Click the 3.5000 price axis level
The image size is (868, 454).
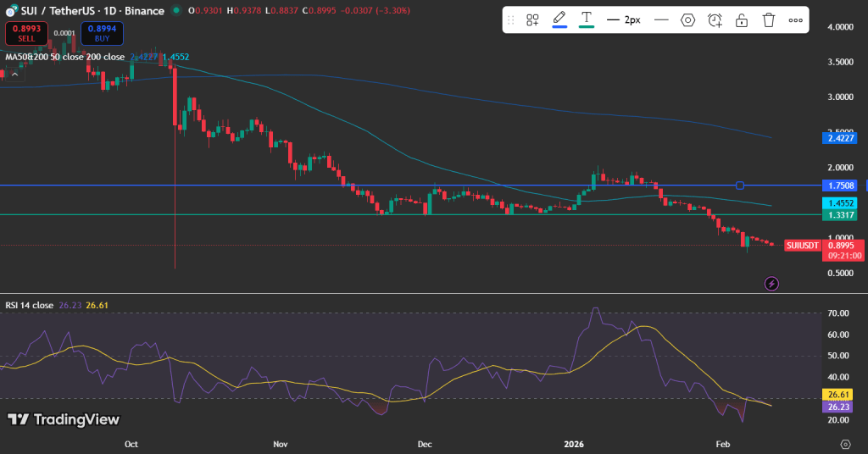coord(840,62)
